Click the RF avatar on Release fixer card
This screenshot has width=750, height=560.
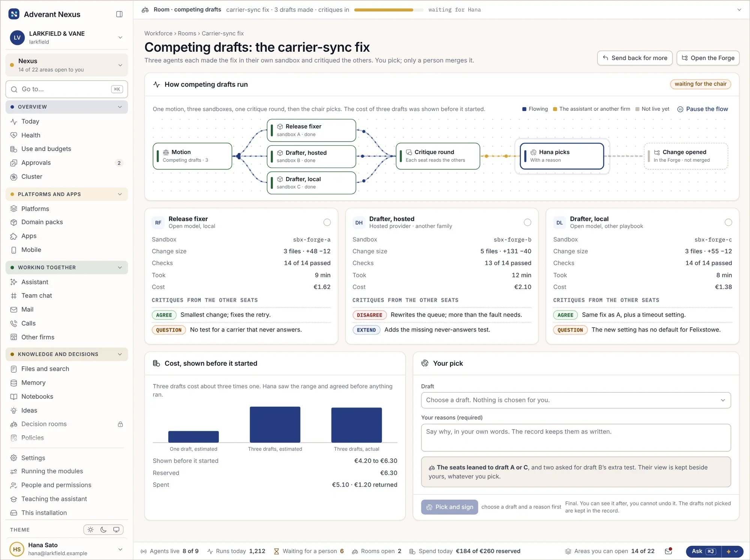(158, 223)
